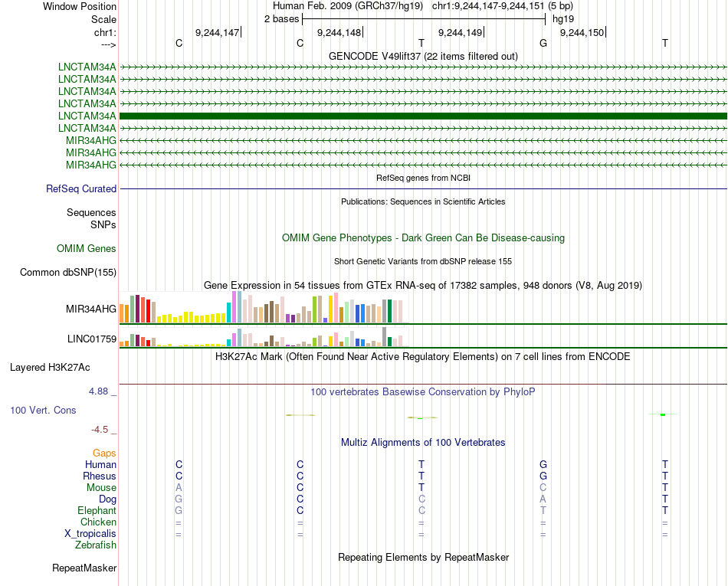
Task: Click the Chicken species label
Action: (98, 522)
